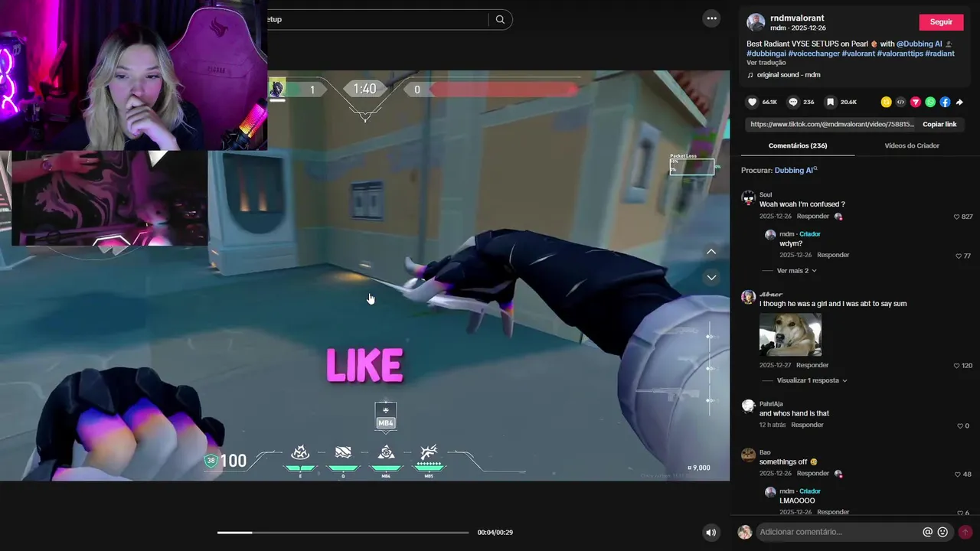Like rndm's 'wdym?' reply

point(959,256)
